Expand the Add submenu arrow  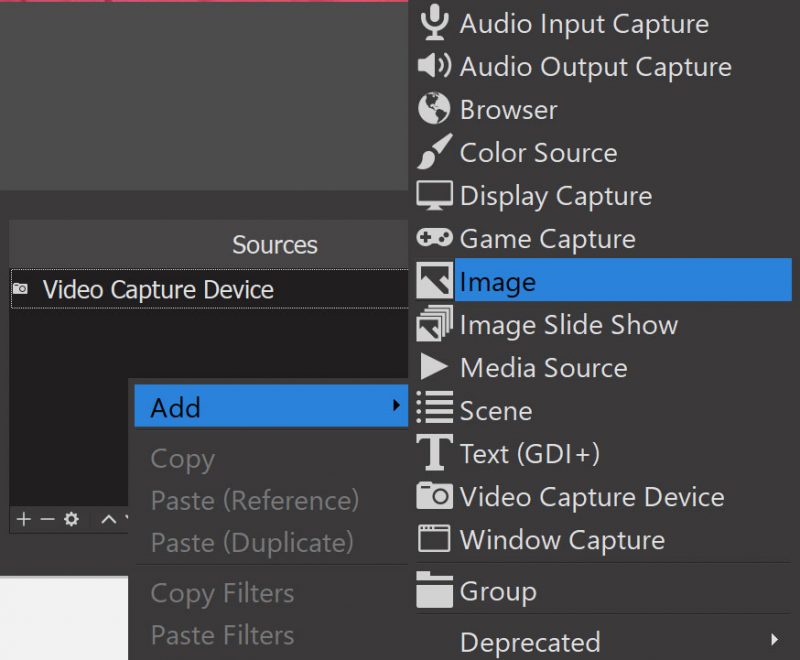[396, 407]
